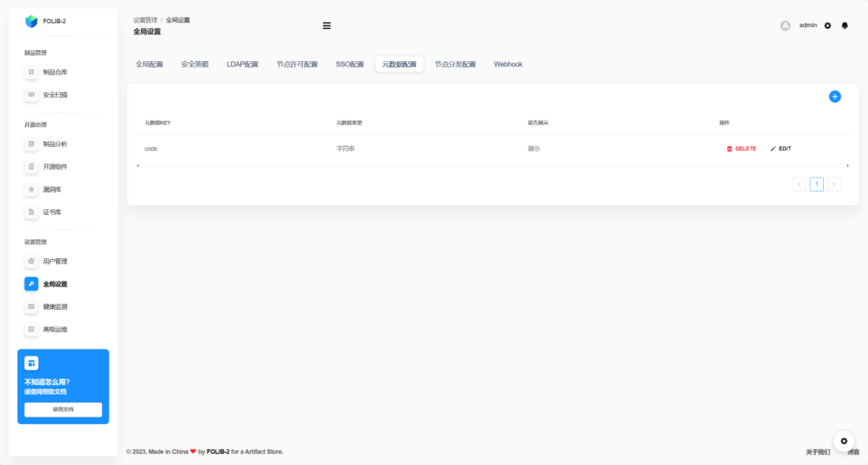868x465 pixels.
Task: Click the 使用文档 button
Action: tap(63, 409)
